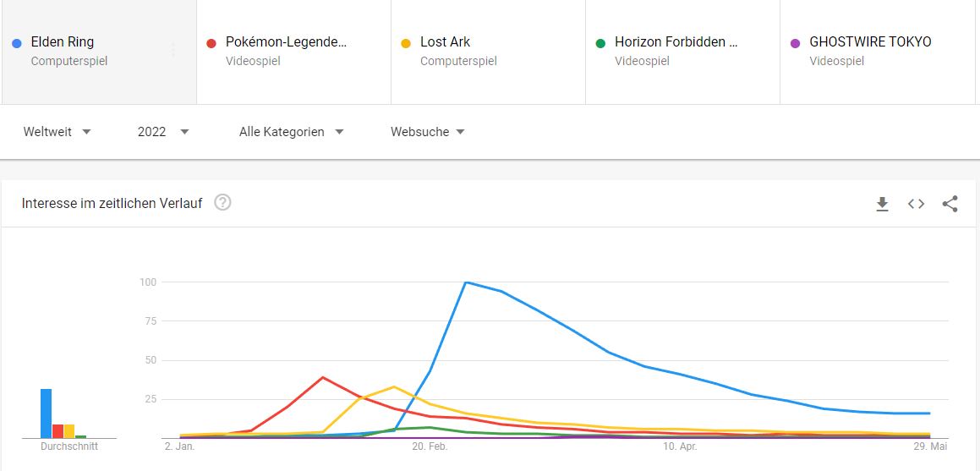Open the Weltweit region dropdown
980x471 pixels.
click(57, 132)
